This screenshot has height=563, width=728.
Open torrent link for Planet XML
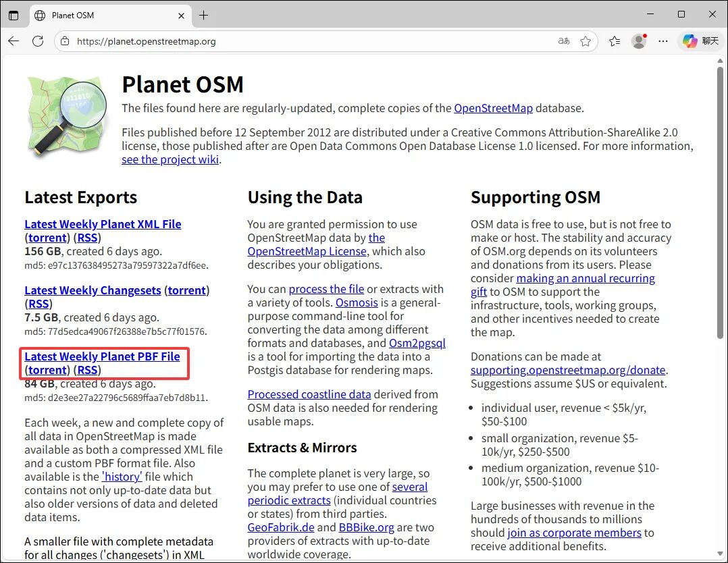(x=47, y=238)
